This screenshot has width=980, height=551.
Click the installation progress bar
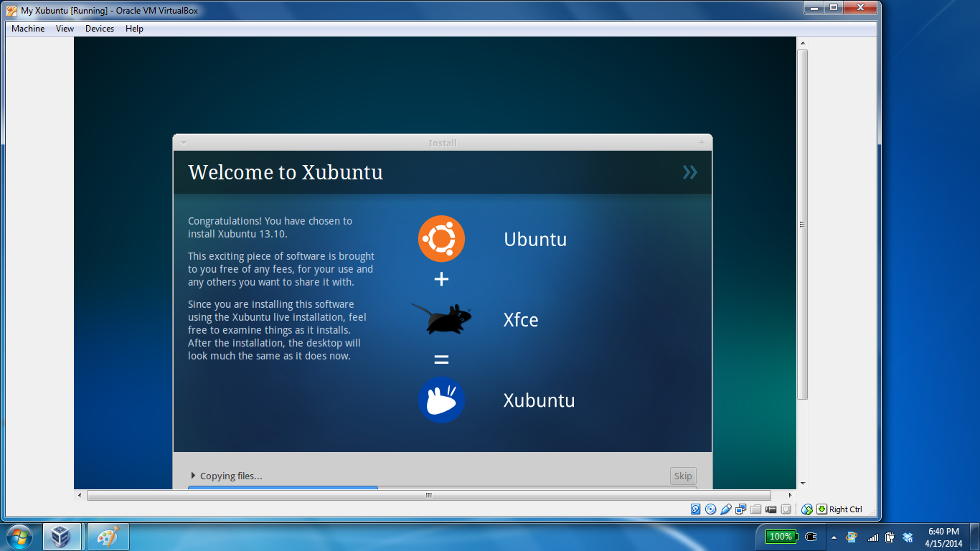[442, 488]
